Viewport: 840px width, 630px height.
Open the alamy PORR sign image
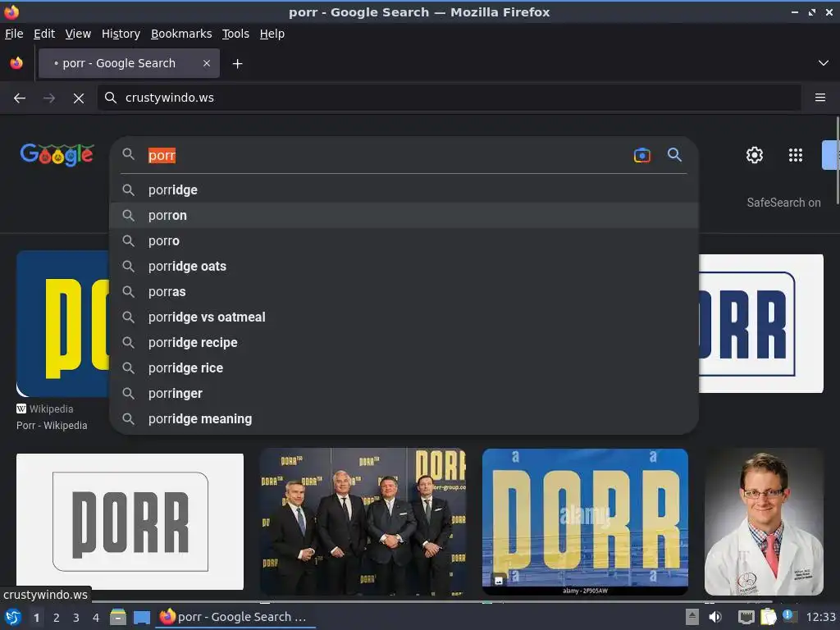(x=585, y=522)
